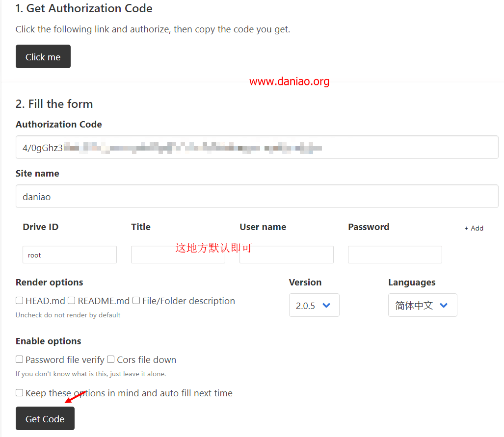The image size is (504, 437).
Task: Click the blue chevron in Version selector
Action: pyautogui.click(x=326, y=305)
